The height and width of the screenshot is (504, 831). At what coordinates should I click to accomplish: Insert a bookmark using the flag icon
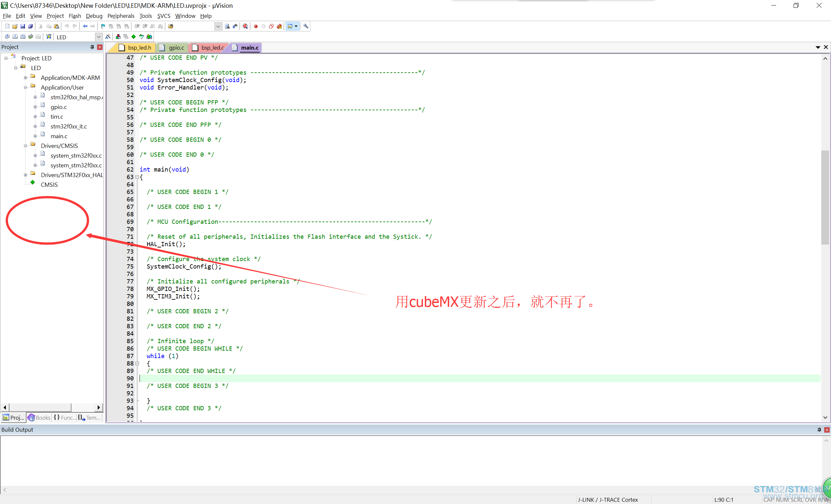point(103,26)
